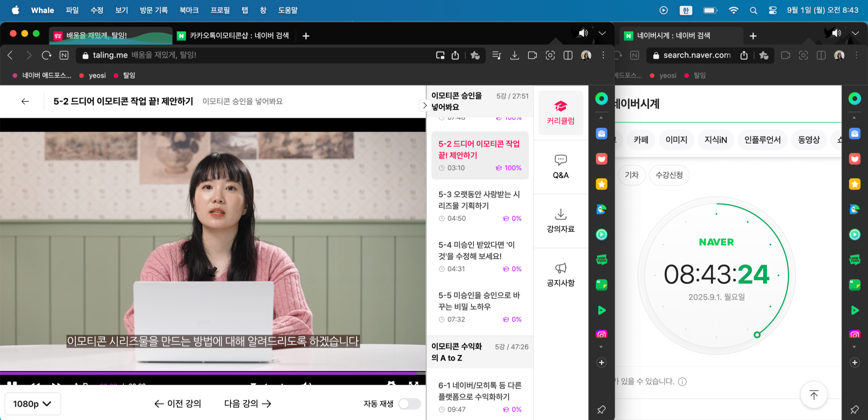Go to the 다음 강의 next lecture
The width and height of the screenshot is (868, 420).
coord(247,403)
